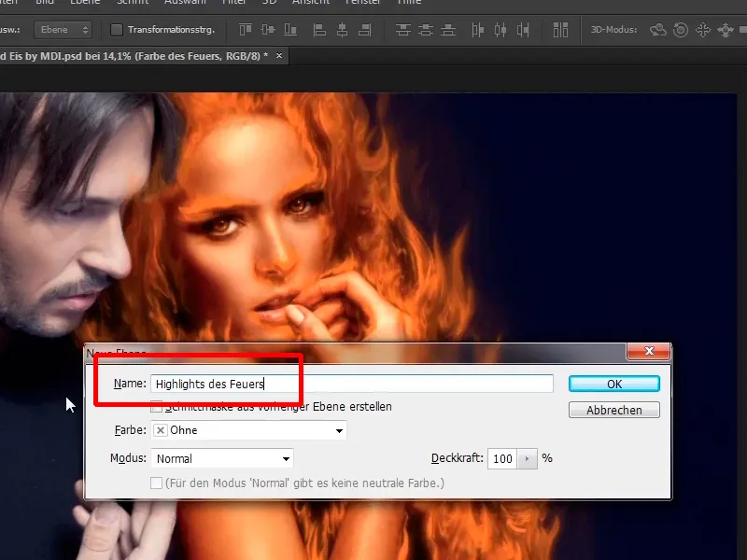
Task: Align bottom edges icon in options bar
Action: click(x=290, y=30)
